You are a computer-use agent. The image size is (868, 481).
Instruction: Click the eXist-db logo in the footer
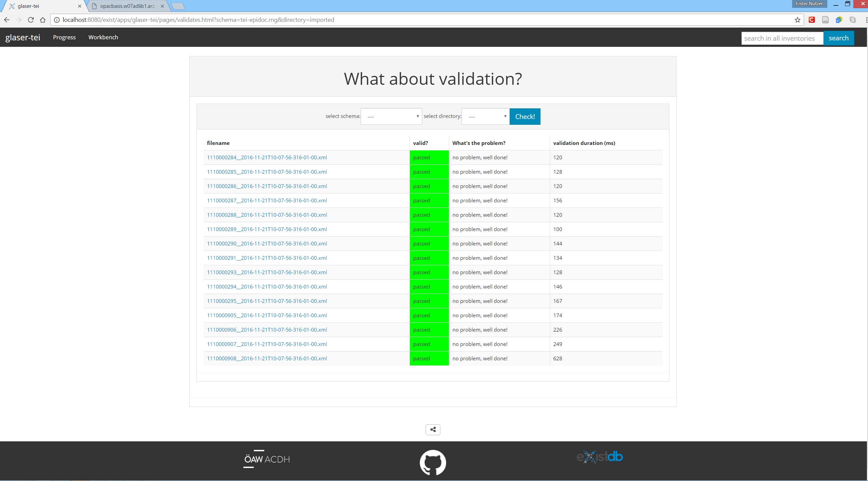tap(600, 457)
